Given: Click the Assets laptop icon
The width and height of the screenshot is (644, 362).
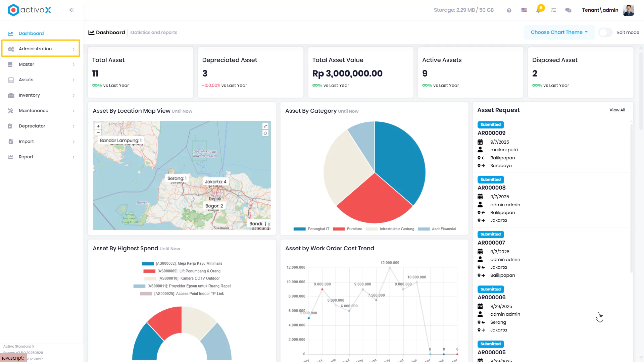Looking at the screenshot, I should click(11, 80).
